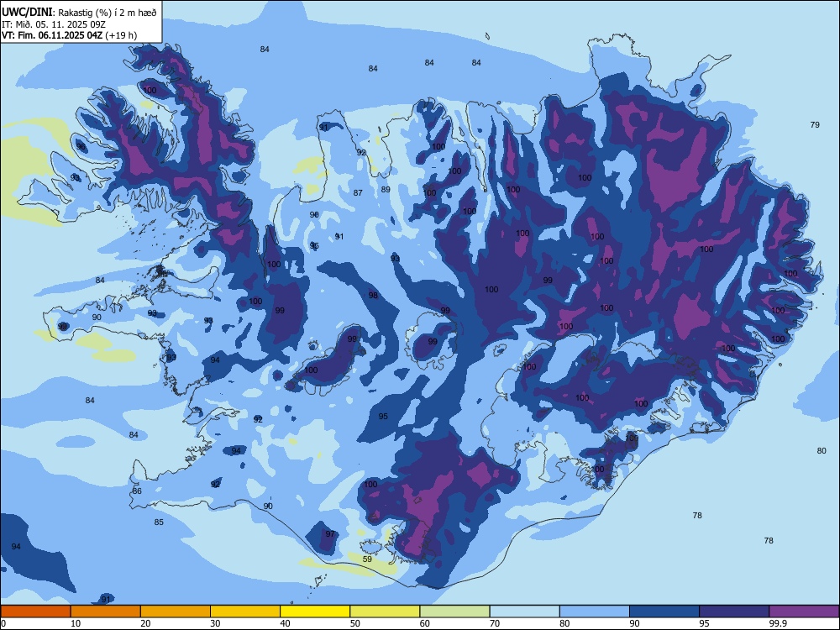The height and width of the screenshot is (630, 840).
Task: Select the amber 20–30 legend swatch
Action: [176, 612]
